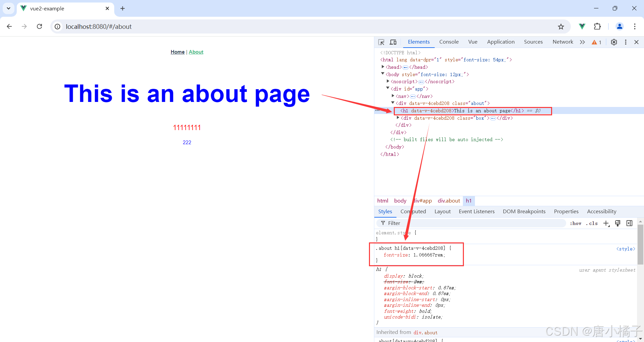
Task: Select the Elements tab
Action: 419,42
